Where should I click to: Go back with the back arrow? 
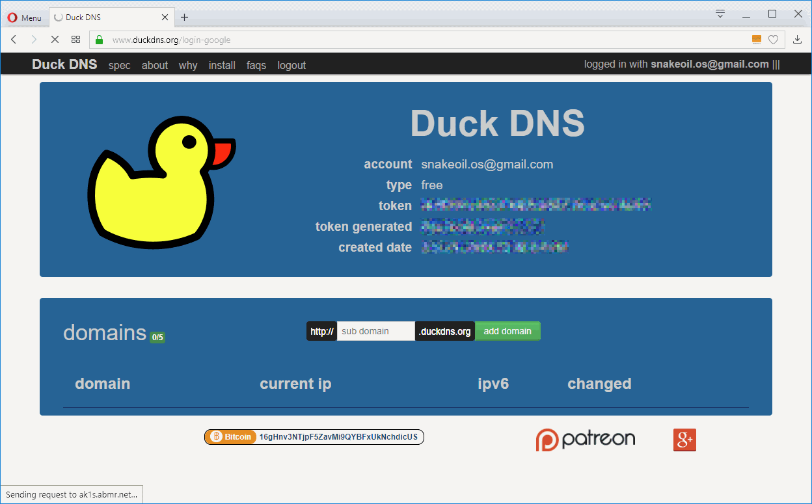[x=14, y=40]
